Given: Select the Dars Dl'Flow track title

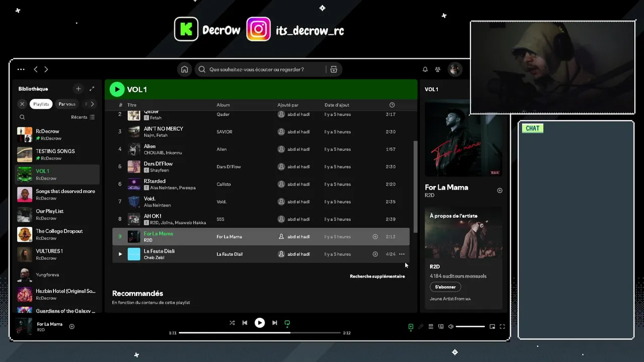Looking at the screenshot, I should pyautogui.click(x=158, y=163).
